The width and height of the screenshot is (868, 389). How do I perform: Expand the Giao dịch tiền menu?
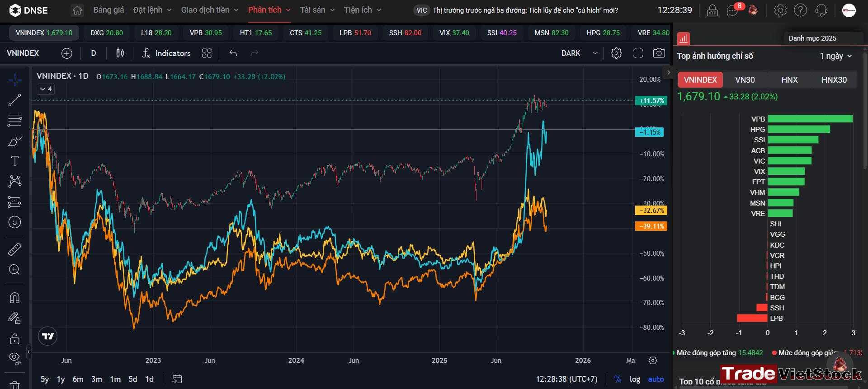[210, 10]
